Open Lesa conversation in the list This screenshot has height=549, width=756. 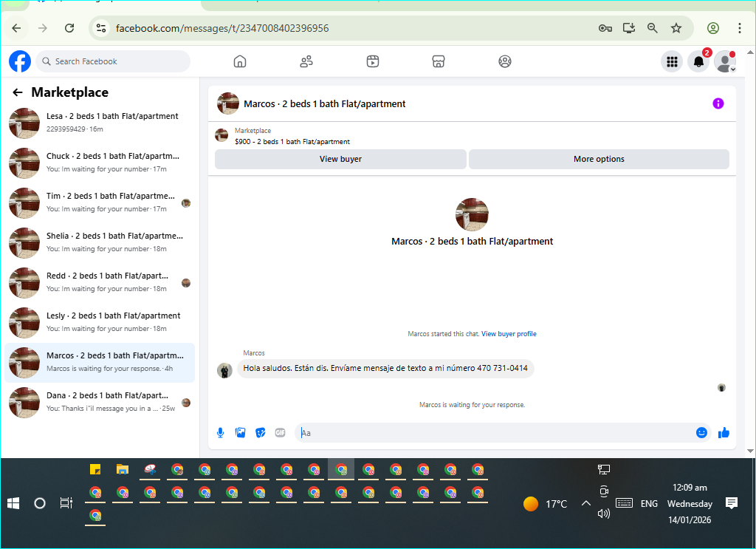point(100,123)
